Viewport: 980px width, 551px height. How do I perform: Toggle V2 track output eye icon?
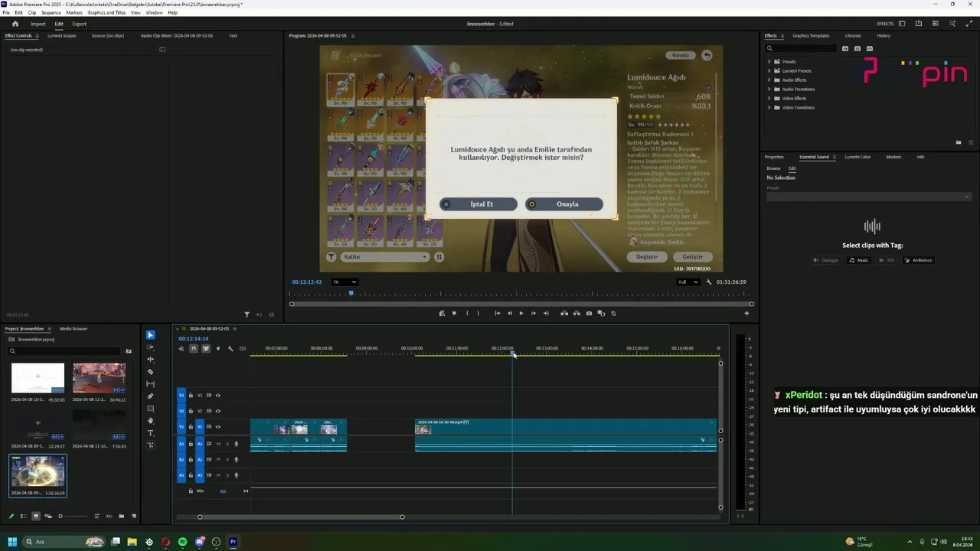218,411
